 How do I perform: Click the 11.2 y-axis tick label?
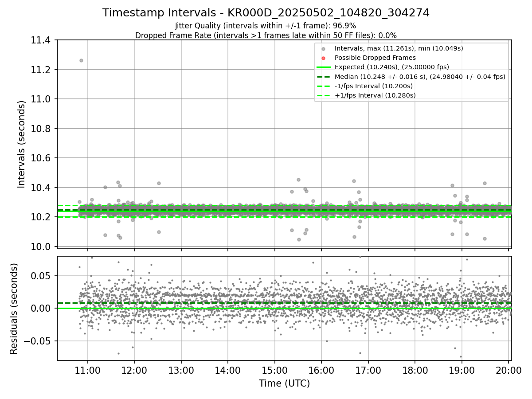click(40, 70)
